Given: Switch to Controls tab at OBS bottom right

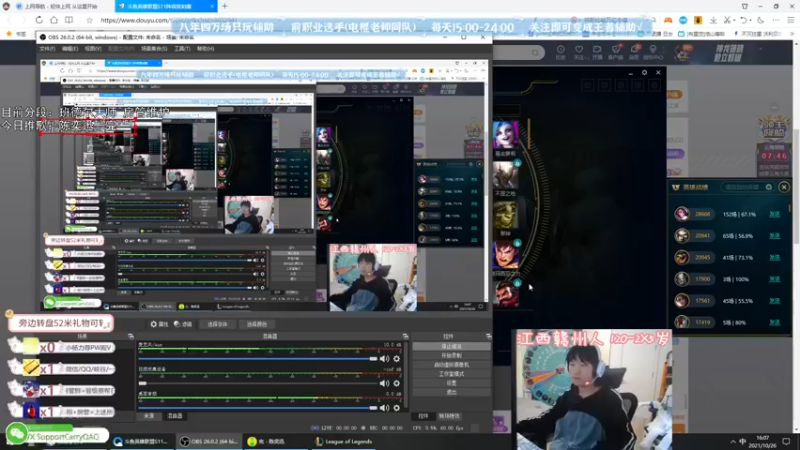Looking at the screenshot, I should pos(423,416).
